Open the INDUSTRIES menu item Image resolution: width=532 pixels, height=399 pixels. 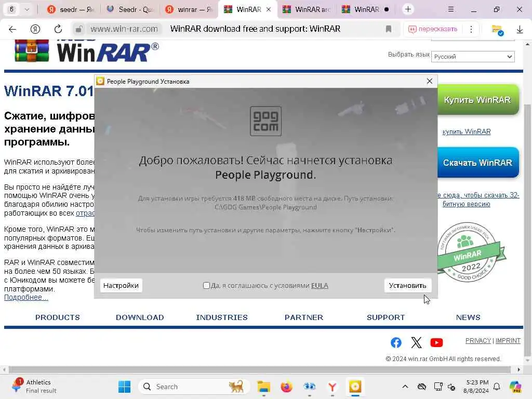(x=222, y=317)
